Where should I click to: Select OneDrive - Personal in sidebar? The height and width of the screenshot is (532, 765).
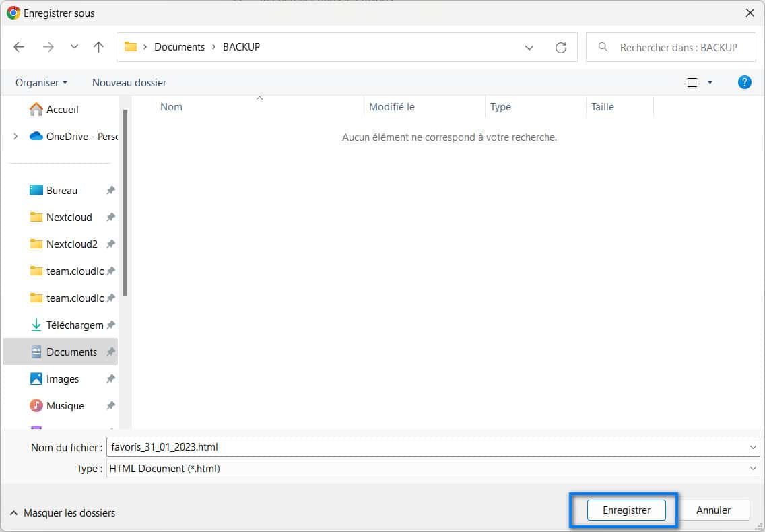pyautogui.click(x=73, y=136)
